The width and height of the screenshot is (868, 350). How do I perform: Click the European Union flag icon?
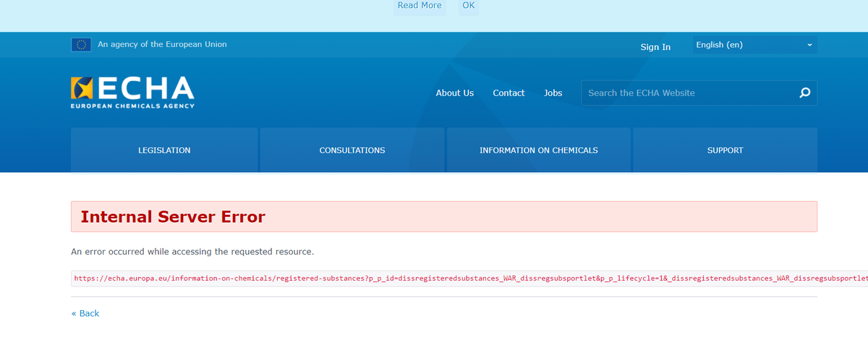(81, 45)
